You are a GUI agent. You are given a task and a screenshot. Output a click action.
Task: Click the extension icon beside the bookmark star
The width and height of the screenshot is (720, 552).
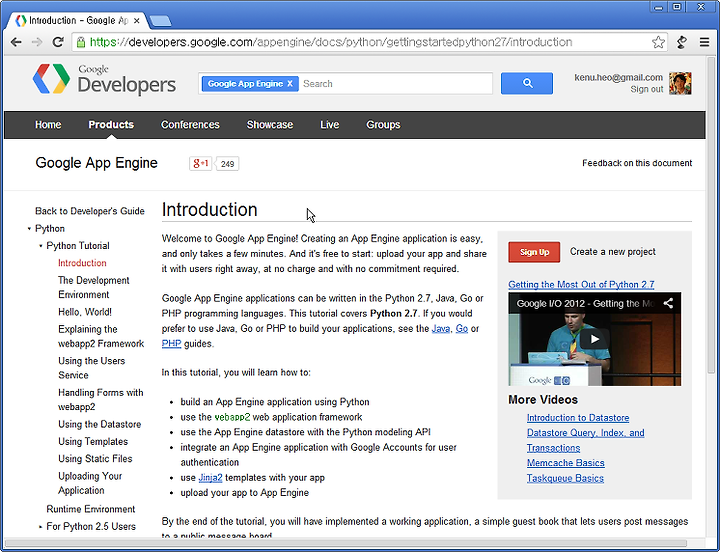coord(682,42)
